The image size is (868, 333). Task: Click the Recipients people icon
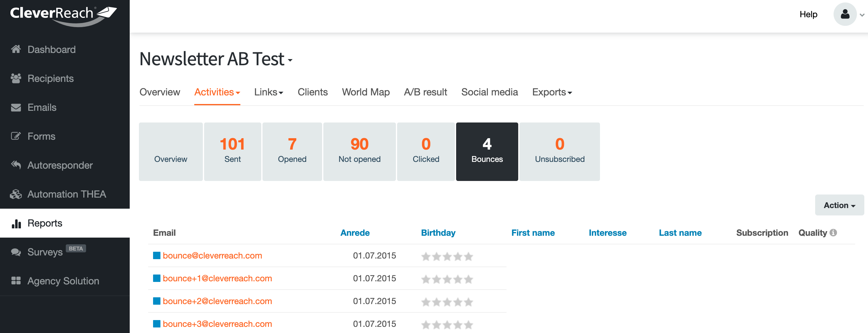pos(16,78)
